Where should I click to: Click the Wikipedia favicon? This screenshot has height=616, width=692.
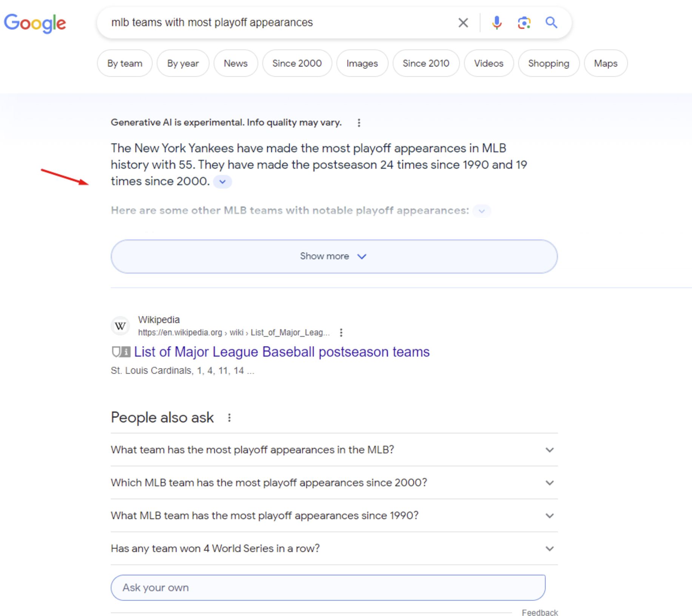(x=120, y=325)
